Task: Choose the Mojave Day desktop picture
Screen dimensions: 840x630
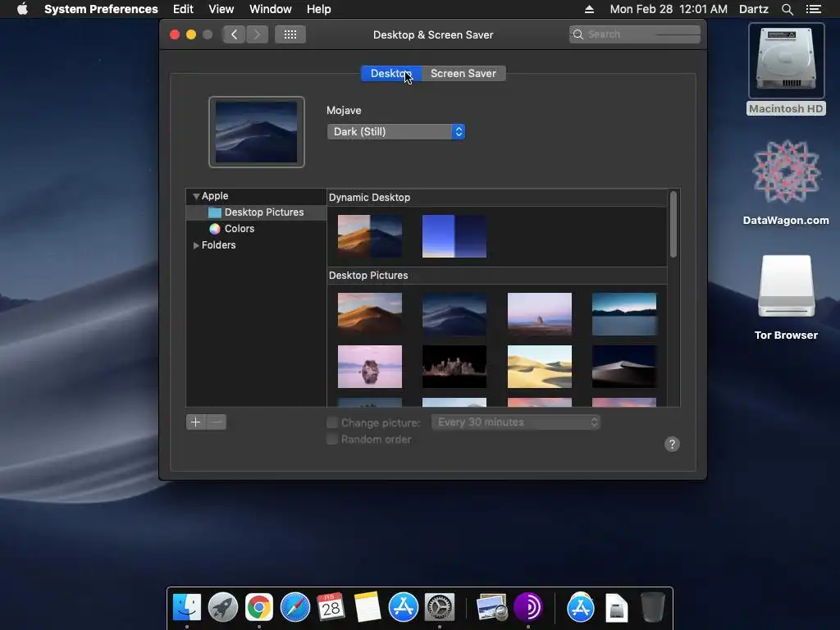Action: click(370, 314)
